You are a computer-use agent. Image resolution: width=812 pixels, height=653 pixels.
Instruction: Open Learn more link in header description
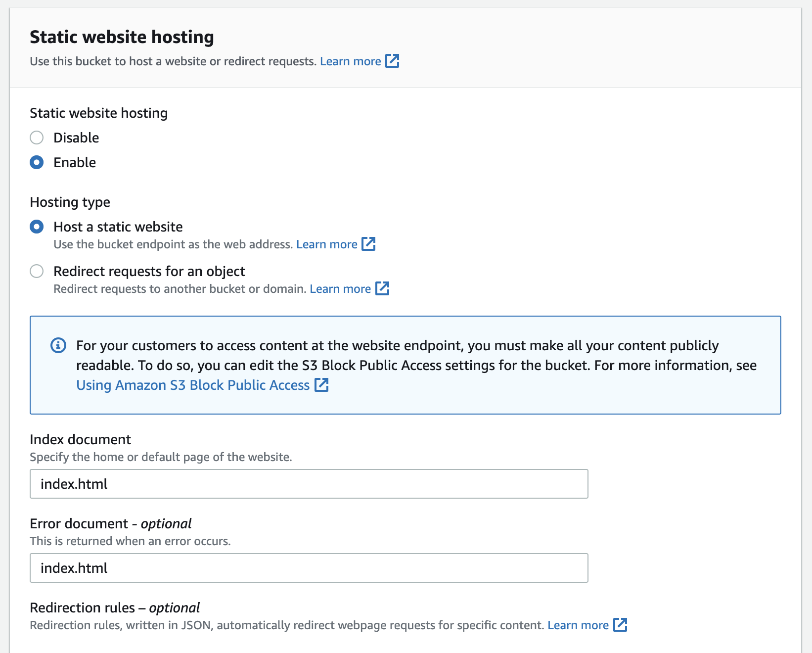pyautogui.click(x=350, y=61)
